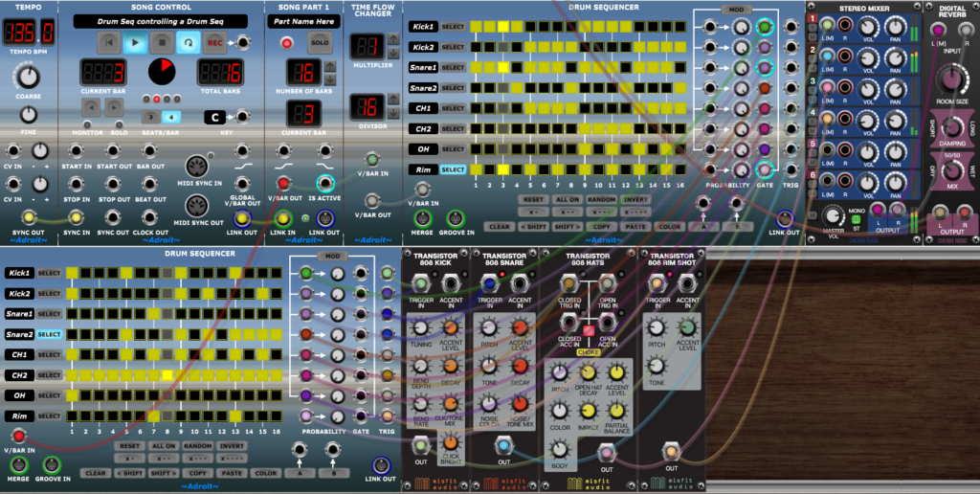This screenshot has width=980, height=494.
Task: Increase the Time Flow multiplier
Action: 393,38
